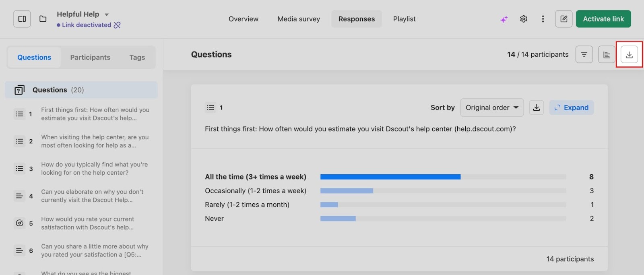The width and height of the screenshot is (644, 275).
Task: Toggle the sidebar panel icon
Action: click(22, 19)
